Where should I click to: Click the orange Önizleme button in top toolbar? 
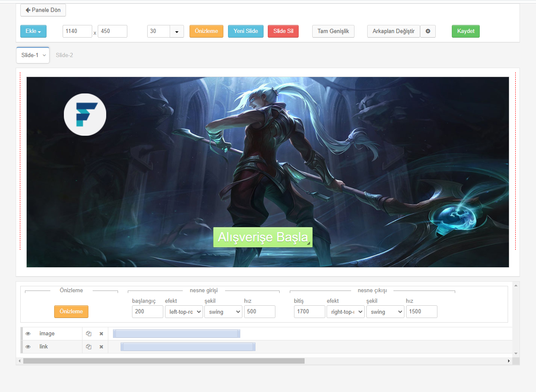[x=206, y=31]
